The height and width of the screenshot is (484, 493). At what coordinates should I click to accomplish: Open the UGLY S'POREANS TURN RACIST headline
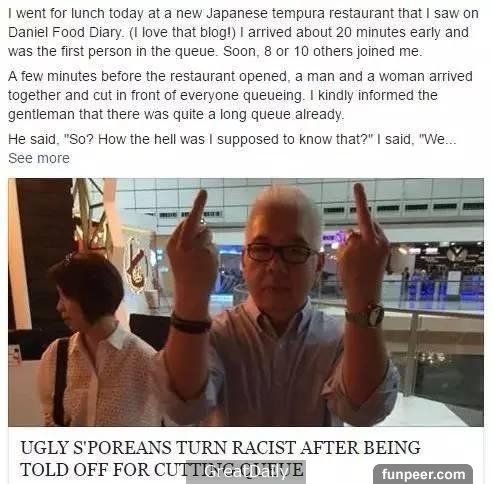tap(220, 458)
